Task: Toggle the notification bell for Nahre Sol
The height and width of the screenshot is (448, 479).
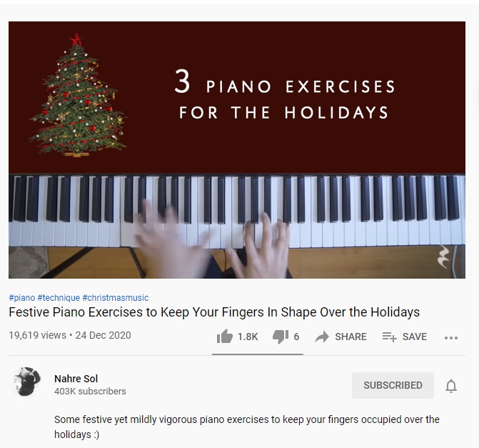Action: pos(451,386)
